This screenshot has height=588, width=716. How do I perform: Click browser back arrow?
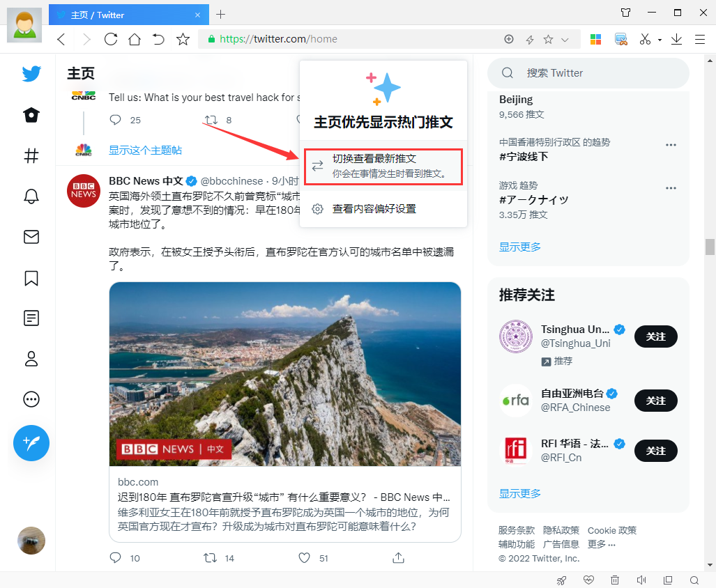pyautogui.click(x=61, y=39)
